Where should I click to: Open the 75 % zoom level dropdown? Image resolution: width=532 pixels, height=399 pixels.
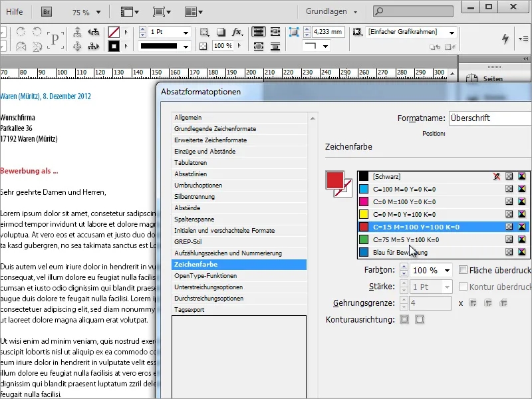tap(98, 12)
